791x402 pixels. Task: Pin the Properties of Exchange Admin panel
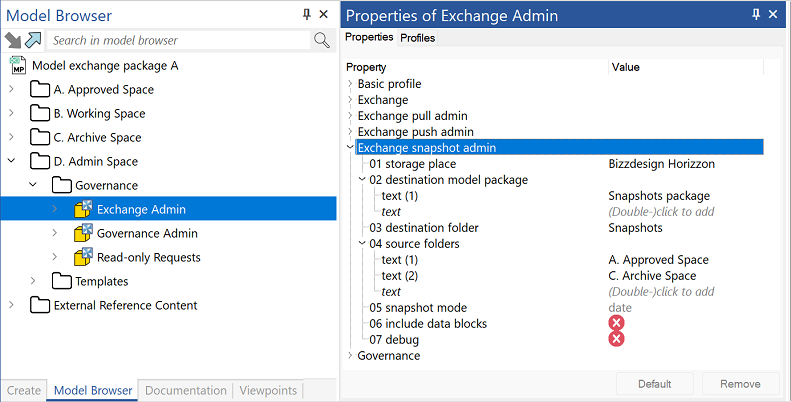click(x=756, y=15)
